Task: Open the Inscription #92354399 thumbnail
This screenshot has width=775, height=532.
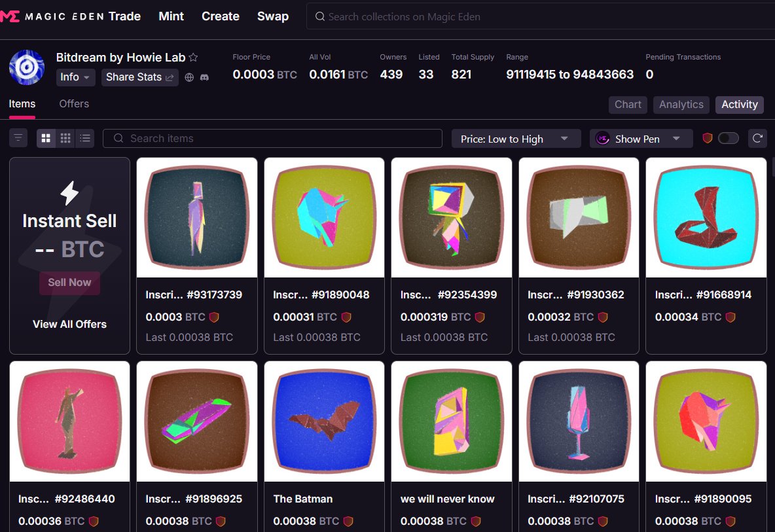Action: (x=451, y=218)
